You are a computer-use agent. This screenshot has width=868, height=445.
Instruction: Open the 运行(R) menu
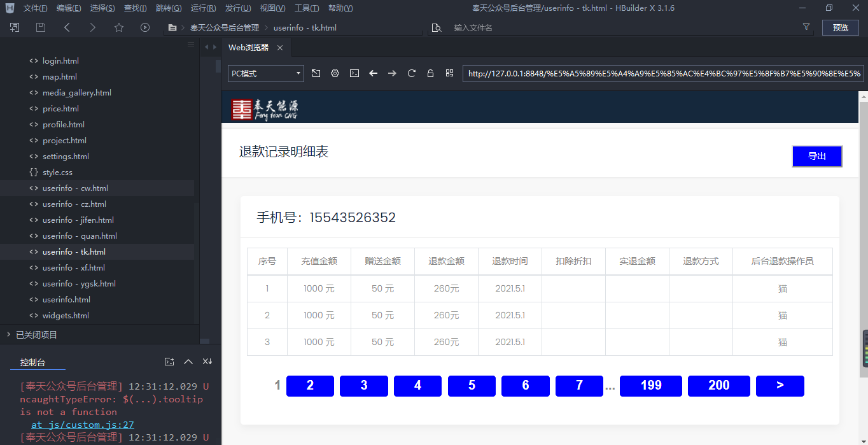203,8
